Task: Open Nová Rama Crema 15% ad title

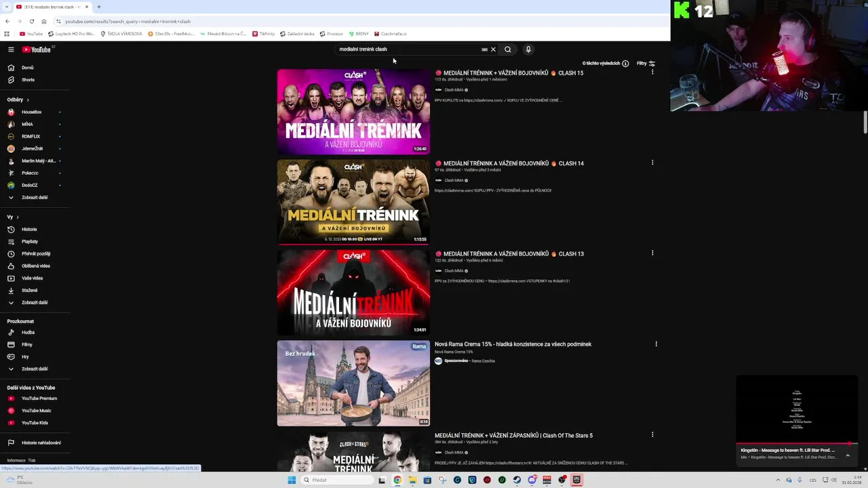Action: click(x=513, y=344)
